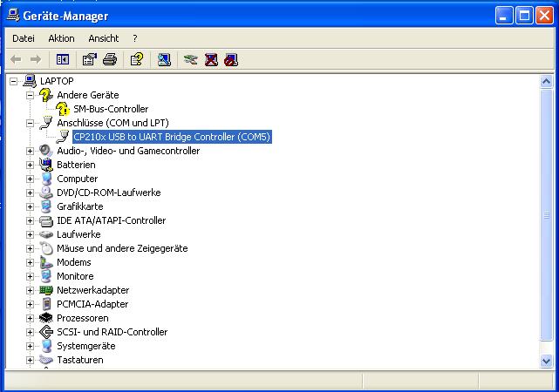Expand the Netzwerkadapter node
Image resolution: width=559 pixels, height=392 pixels.
pos(30,291)
